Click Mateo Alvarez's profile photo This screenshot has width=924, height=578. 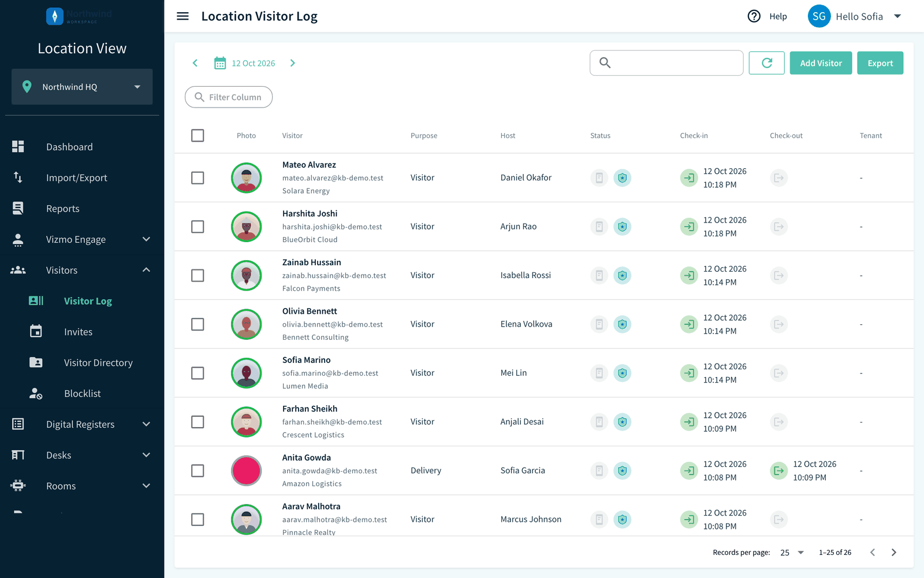[x=247, y=178]
